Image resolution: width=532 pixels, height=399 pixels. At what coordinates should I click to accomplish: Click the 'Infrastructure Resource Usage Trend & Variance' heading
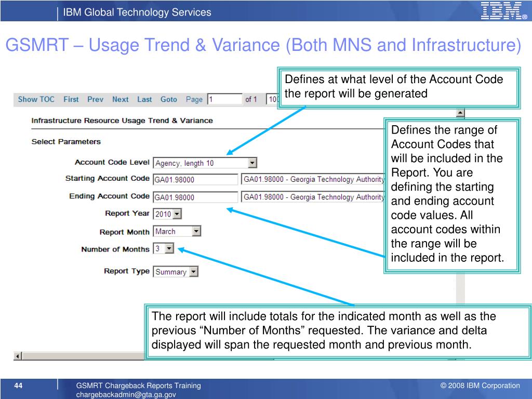click(122, 121)
